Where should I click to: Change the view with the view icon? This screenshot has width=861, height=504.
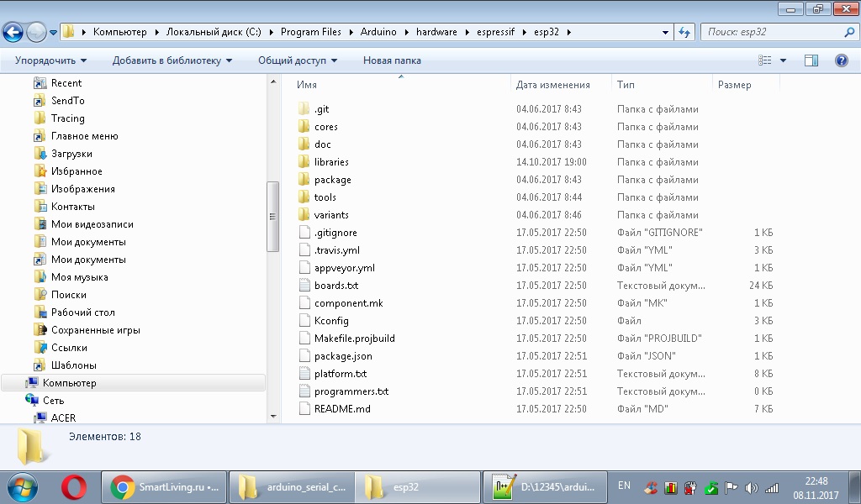point(764,60)
